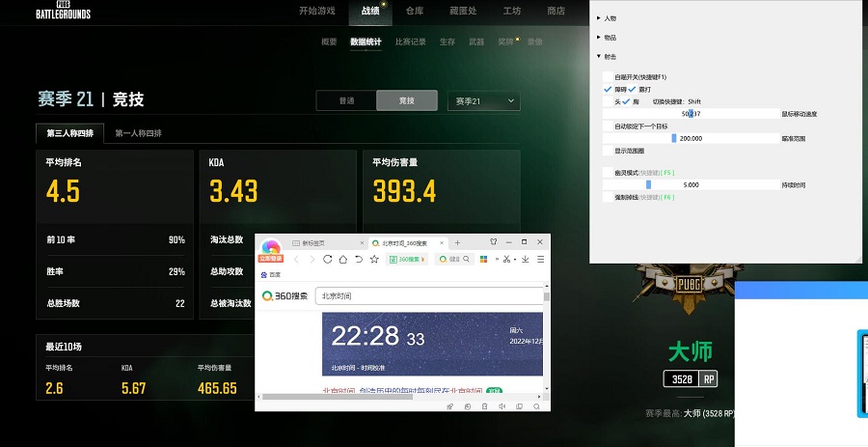Open the 战绩 tab

(x=370, y=11)
